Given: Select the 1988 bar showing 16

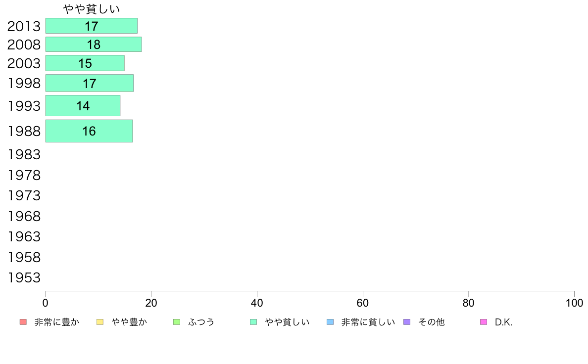Looking at the screenshot, I should 89,131.
